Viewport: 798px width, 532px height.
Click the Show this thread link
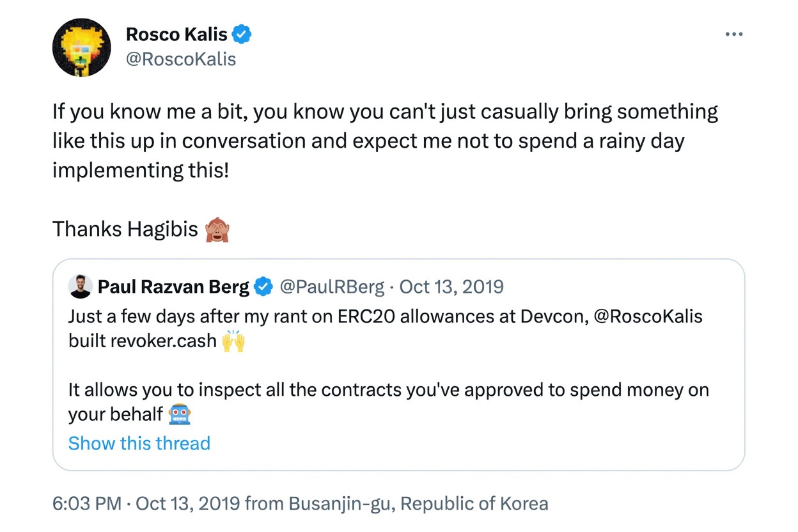click(x=139, y=443)
